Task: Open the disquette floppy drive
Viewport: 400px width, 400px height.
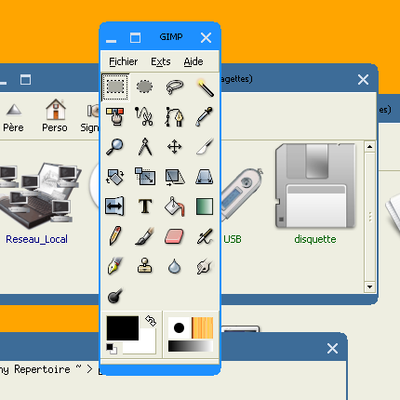Action: tap(315, 194)
